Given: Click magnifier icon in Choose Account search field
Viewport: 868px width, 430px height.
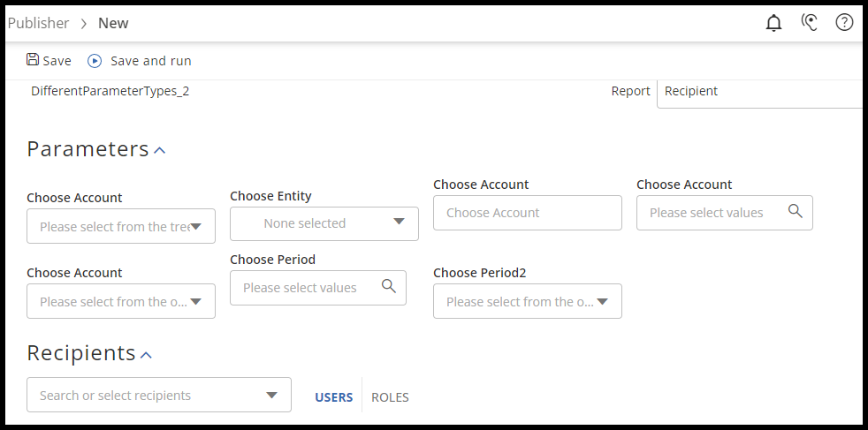Looking at the screenshot, I should point(795,212).
